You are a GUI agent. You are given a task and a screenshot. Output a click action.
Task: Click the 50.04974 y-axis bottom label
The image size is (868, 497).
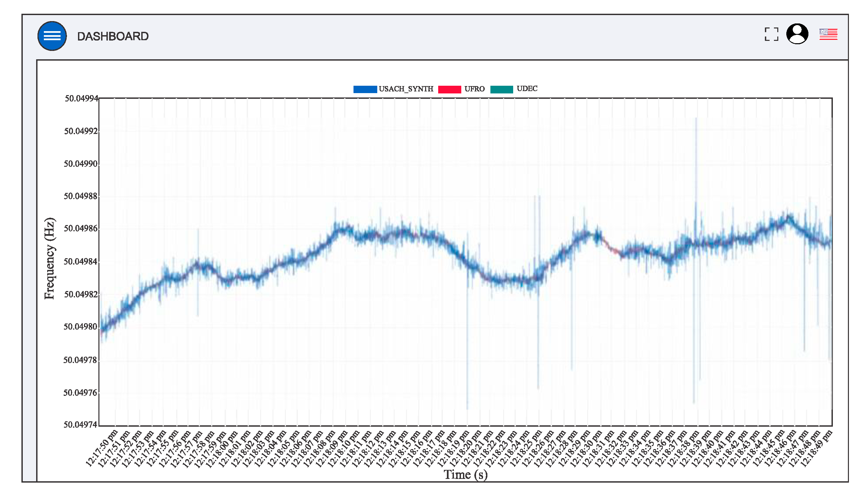(x=81, y=424)
